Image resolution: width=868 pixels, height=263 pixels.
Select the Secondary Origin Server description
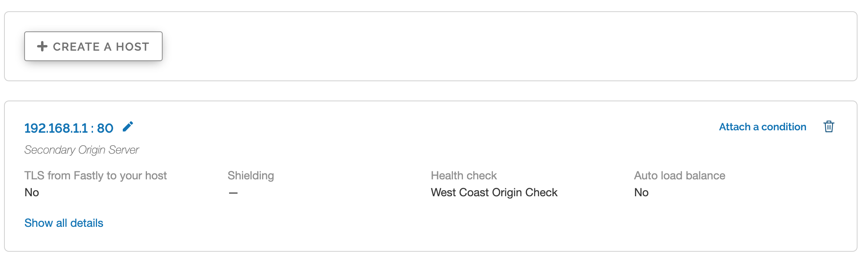(81, 150)
